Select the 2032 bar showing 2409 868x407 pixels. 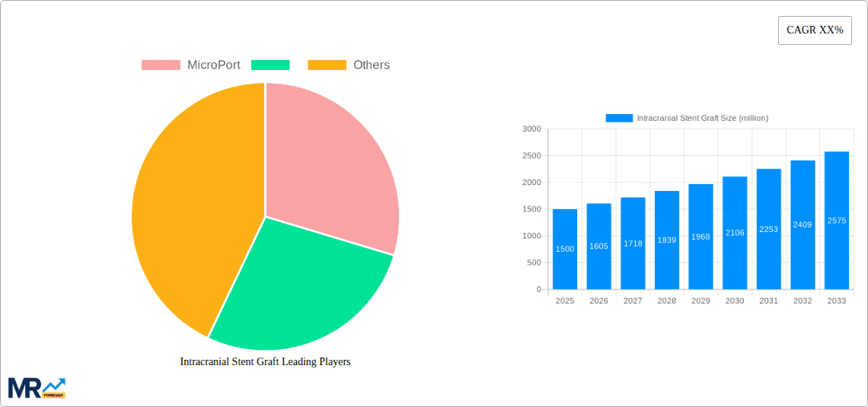coord(803,225)
